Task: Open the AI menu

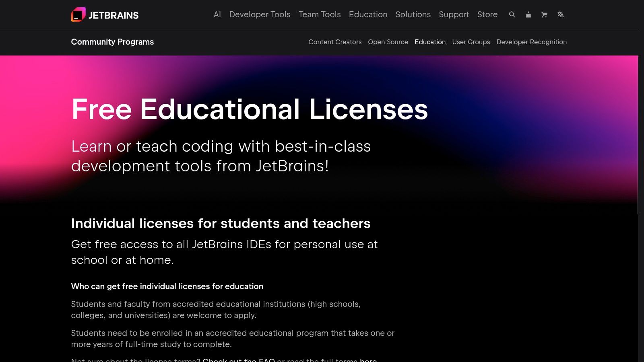Action: 217,14
